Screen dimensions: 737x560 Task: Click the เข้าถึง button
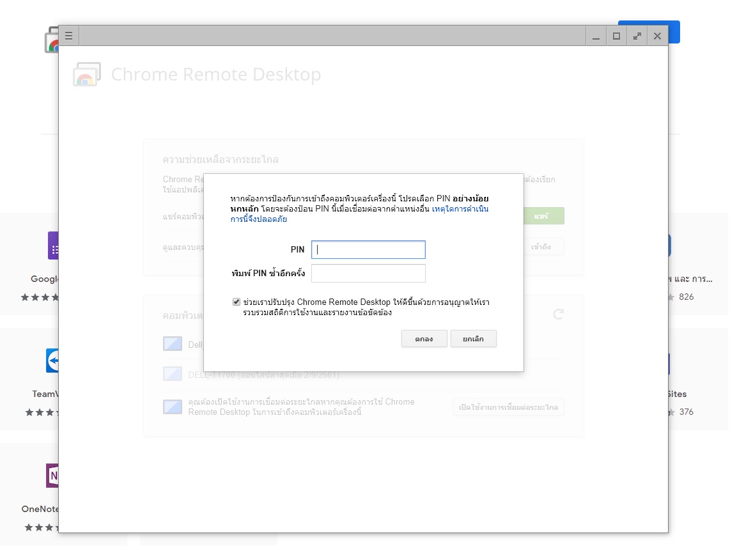pyautogui.click(x=544, y=247)
